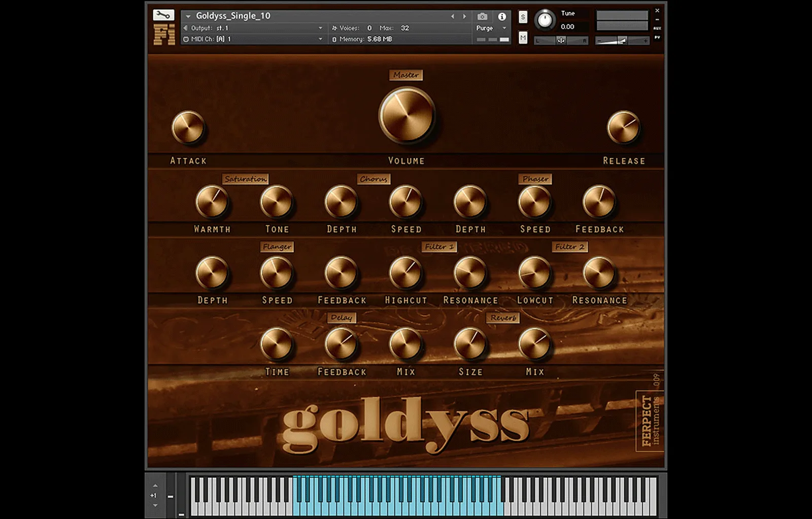Open the snapshot view camera icon
The width and height of the screenshot is (812, 519).
point(482,16)
